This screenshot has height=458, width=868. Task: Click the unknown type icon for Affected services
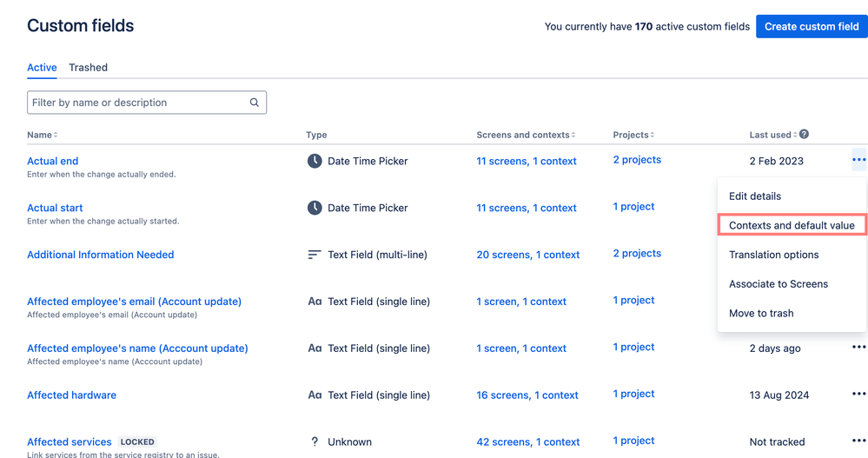(315, 442)
